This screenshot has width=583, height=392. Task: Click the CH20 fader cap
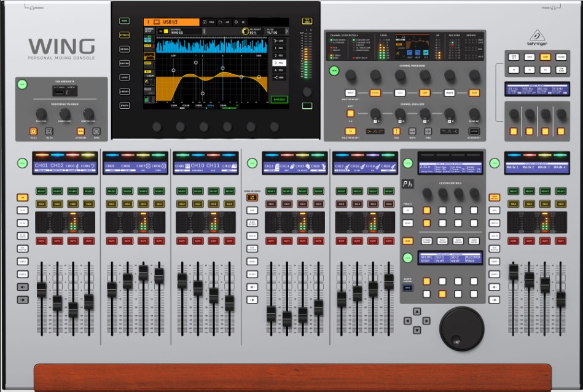[x=389, y=281]
